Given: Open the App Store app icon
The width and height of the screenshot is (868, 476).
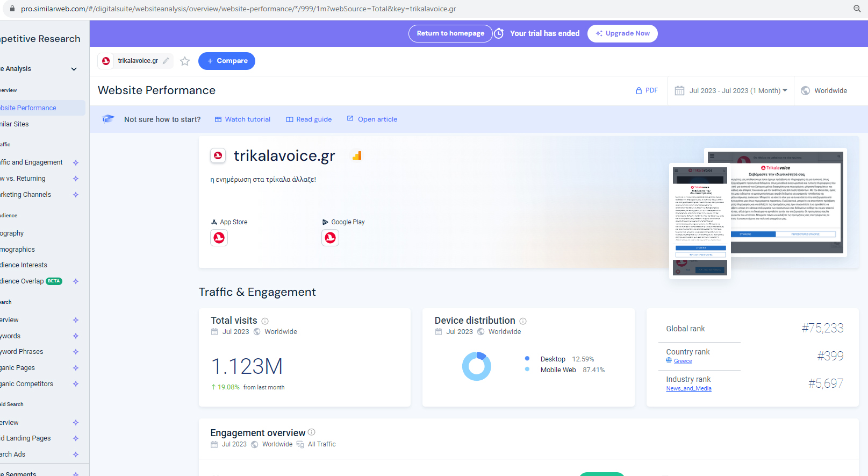Looking at the screenshot, I should tap(219, 238).
